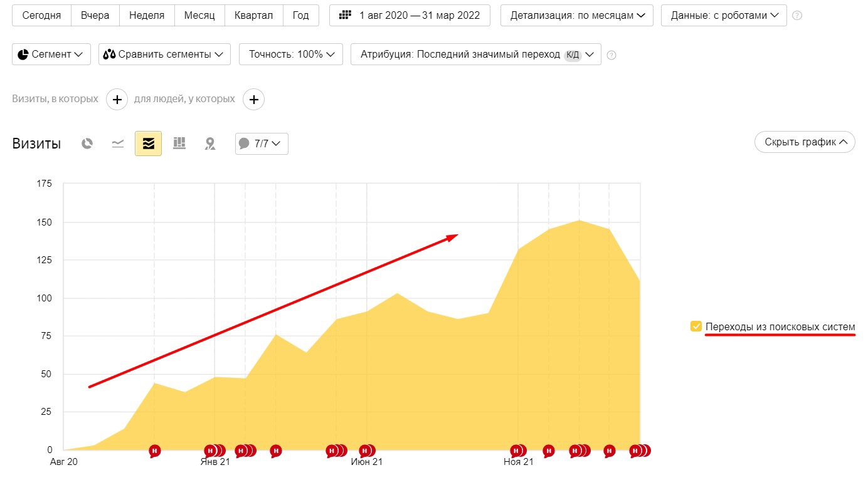Add condition для людей, у которых

(253, 99)
